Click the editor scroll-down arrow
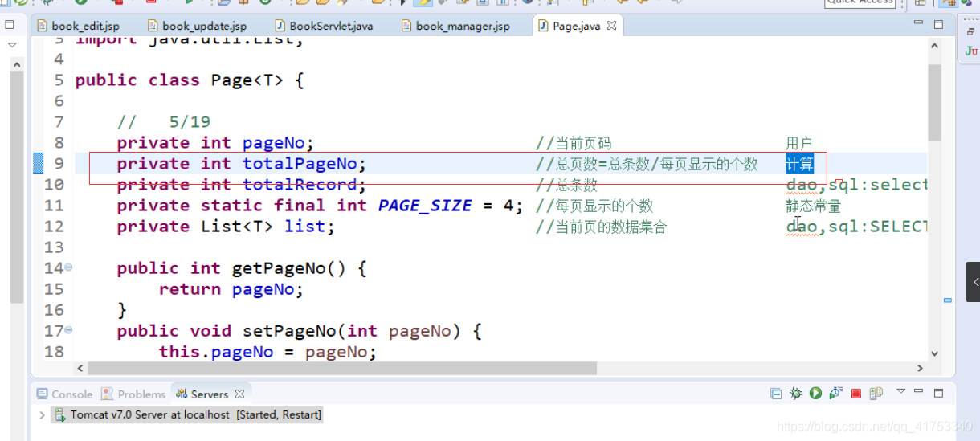This screenshot has width=980, height=441. [x=934, y=353]
